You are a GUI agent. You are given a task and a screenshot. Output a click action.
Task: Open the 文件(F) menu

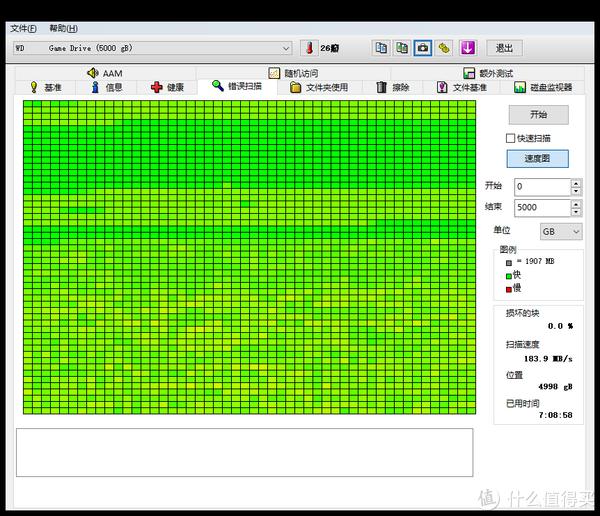pos(23,28)
